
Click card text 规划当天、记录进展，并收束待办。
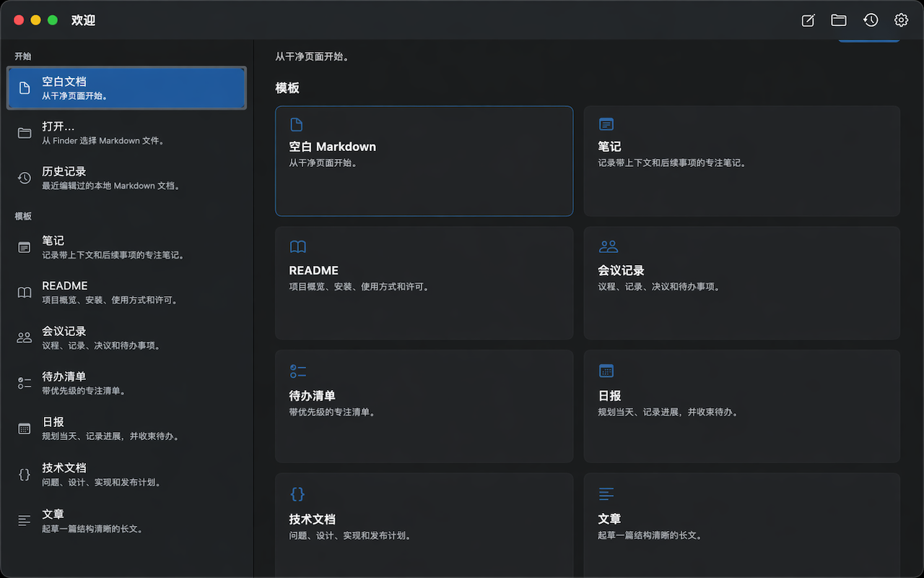[668, 413]
